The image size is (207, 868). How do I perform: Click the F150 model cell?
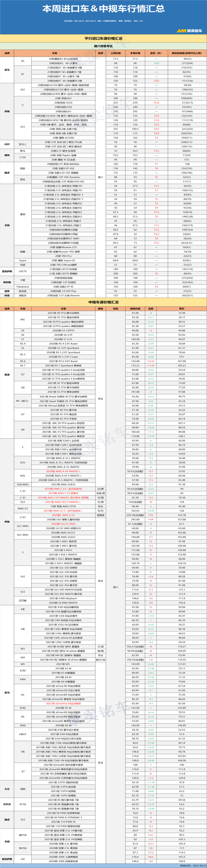pos(23,157)
